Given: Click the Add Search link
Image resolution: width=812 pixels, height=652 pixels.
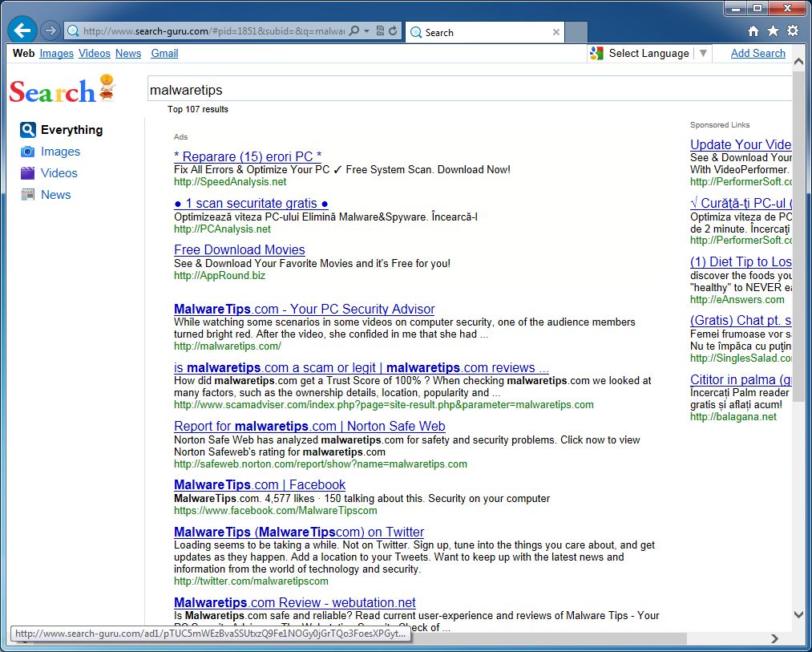Looking at the screenshot, I should tap(757, 53).
